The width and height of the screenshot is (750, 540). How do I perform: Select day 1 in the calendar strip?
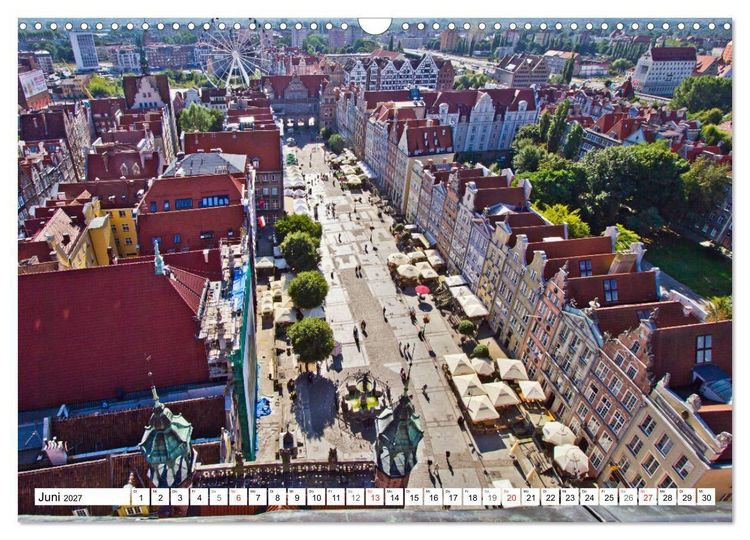click(x=140, y=497)
